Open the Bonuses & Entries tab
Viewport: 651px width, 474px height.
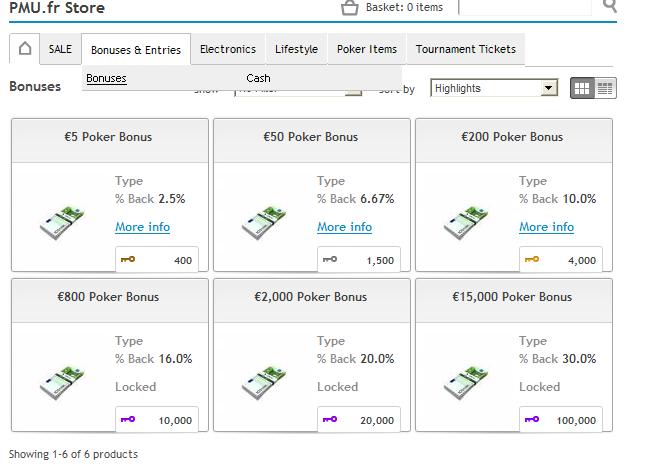tap(136, 49)
